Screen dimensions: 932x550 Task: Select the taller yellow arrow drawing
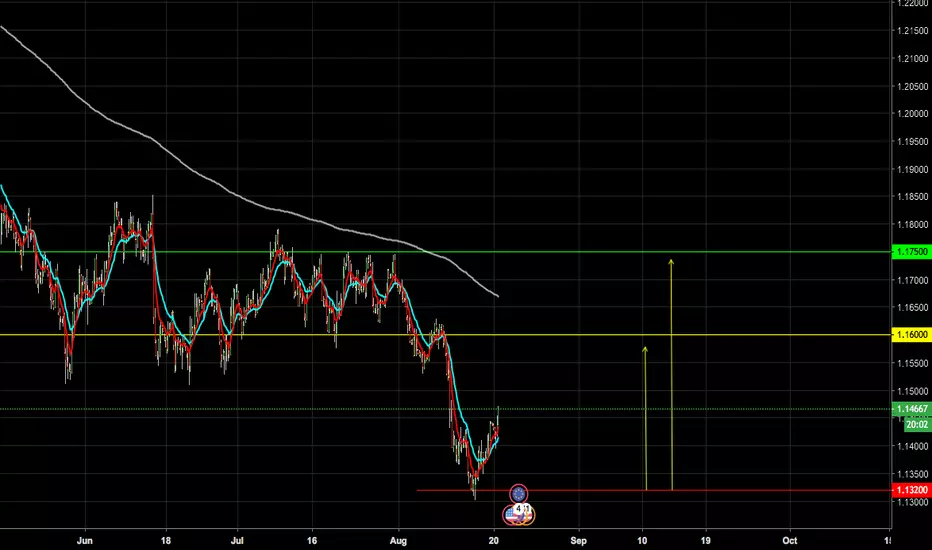(x=672, y=375)
